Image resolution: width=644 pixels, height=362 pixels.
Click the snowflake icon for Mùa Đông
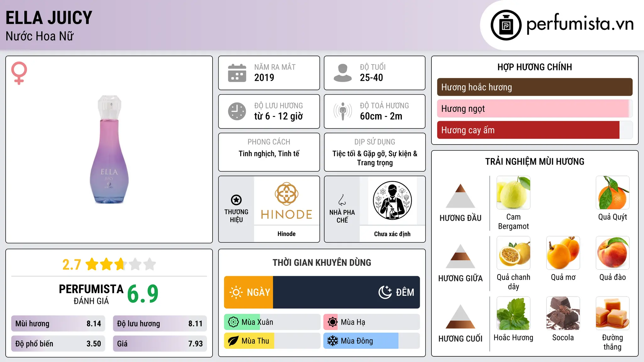pos(332,341)
